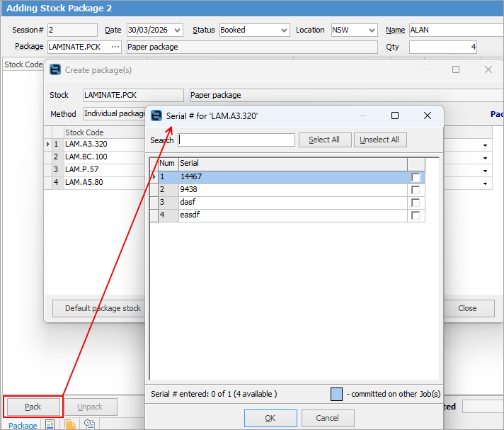Click into the serial Search field
Screen dimensions: 504x430
click(236, 140)
